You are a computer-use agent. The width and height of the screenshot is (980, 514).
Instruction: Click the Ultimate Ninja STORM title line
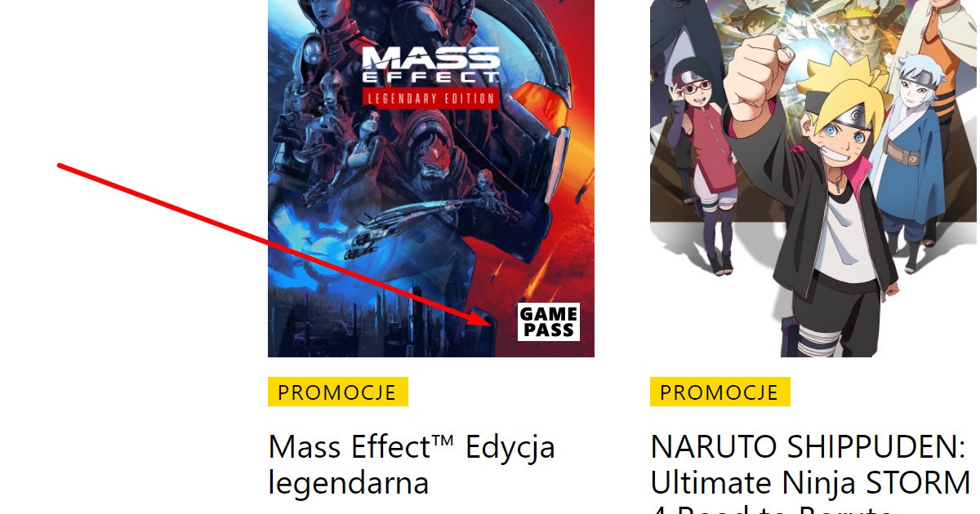point(810,483)
